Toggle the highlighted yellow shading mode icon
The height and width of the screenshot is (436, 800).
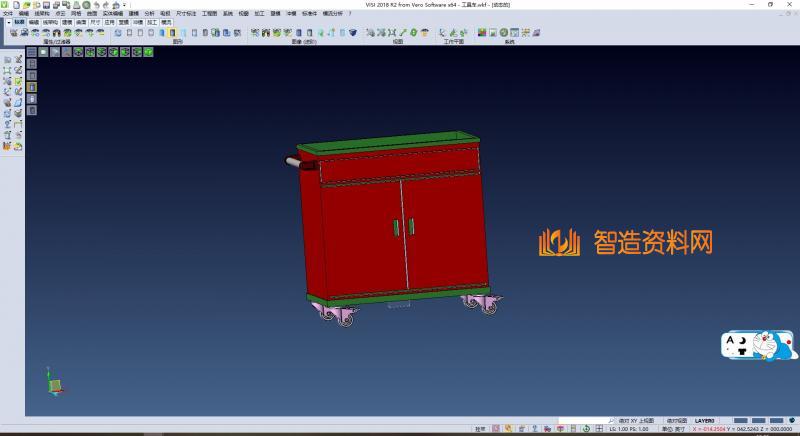click(x=173, y=33)
